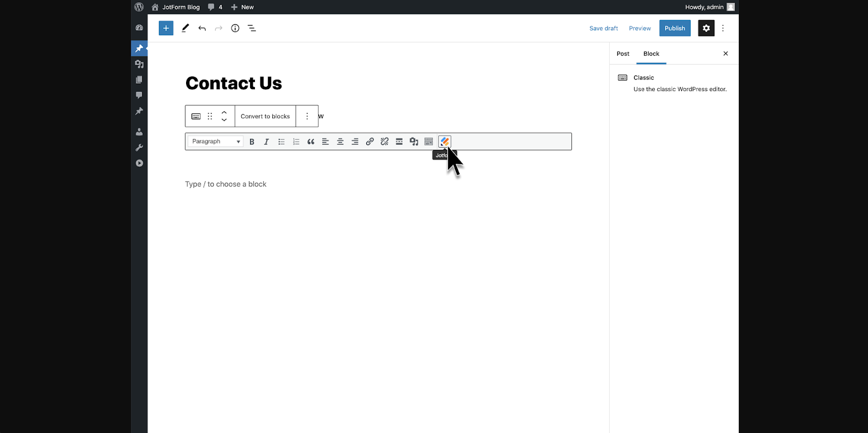Open the New content menu in admin bar

(x=242, y=7)
